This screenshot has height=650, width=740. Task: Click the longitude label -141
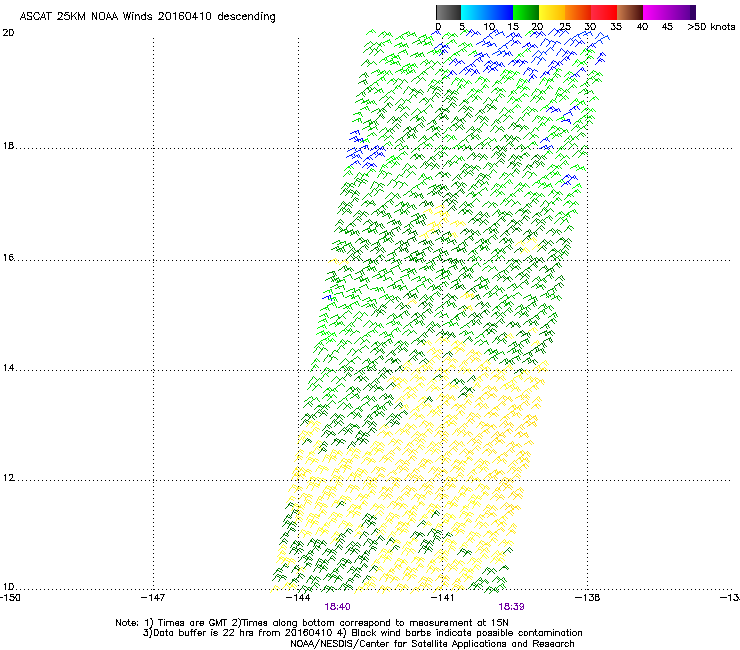[x=442, y=598]
